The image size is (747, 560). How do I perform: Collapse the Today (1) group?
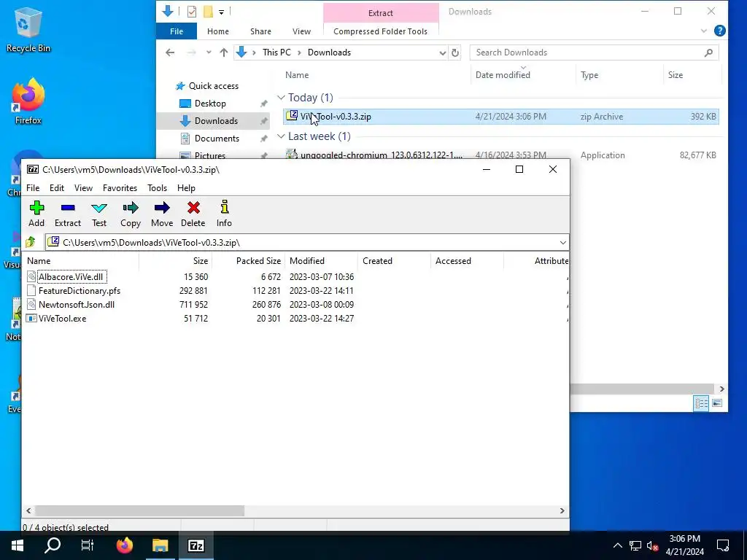pyautogui.click(x=281, y=98)
